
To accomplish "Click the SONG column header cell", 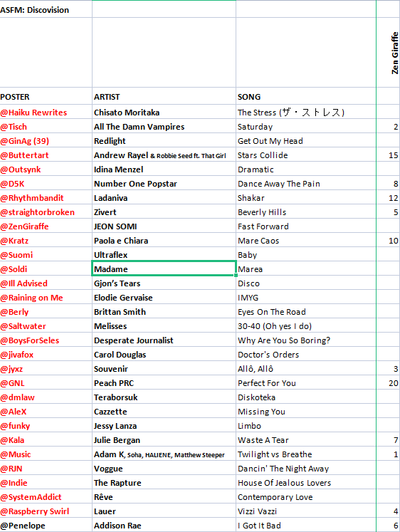I will click(x=306, y=96).
